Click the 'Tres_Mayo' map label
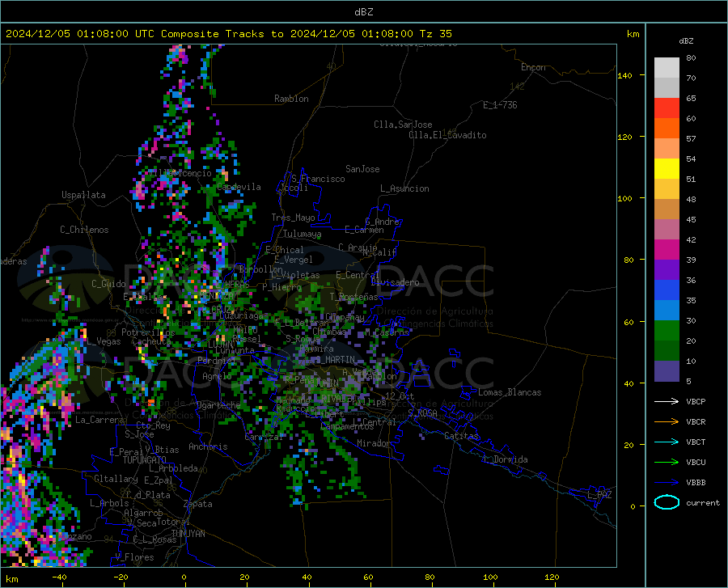Viewport: 728px width, 588px height. pos(293,218)
